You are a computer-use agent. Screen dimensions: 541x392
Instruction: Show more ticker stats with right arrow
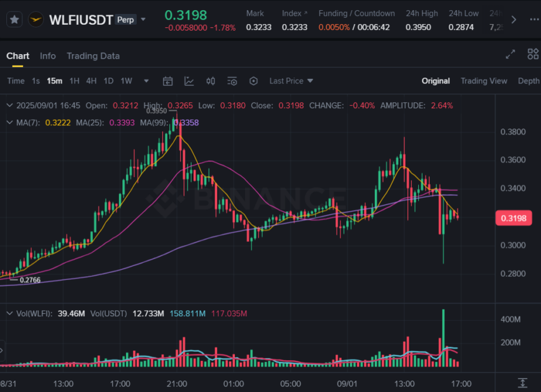click(514, 20)
